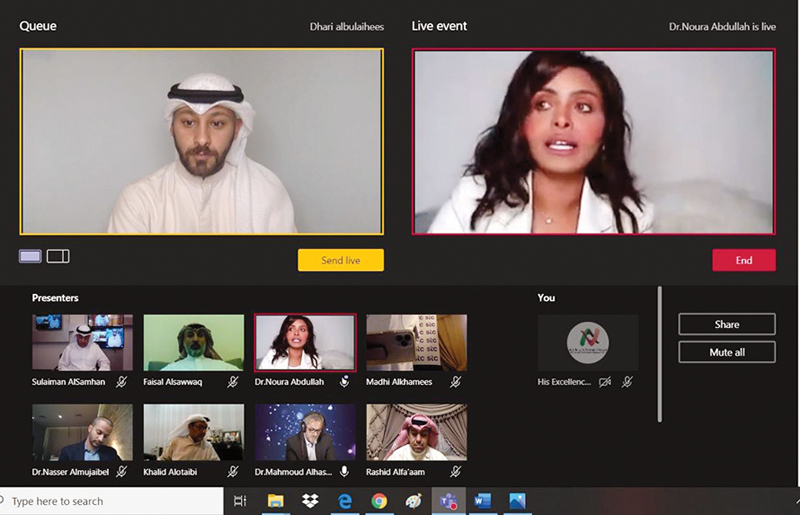800x515 pixels.
Task: Click the 'Dr.Noura Abdullah is live' status text
Action: tap(722, 27)
